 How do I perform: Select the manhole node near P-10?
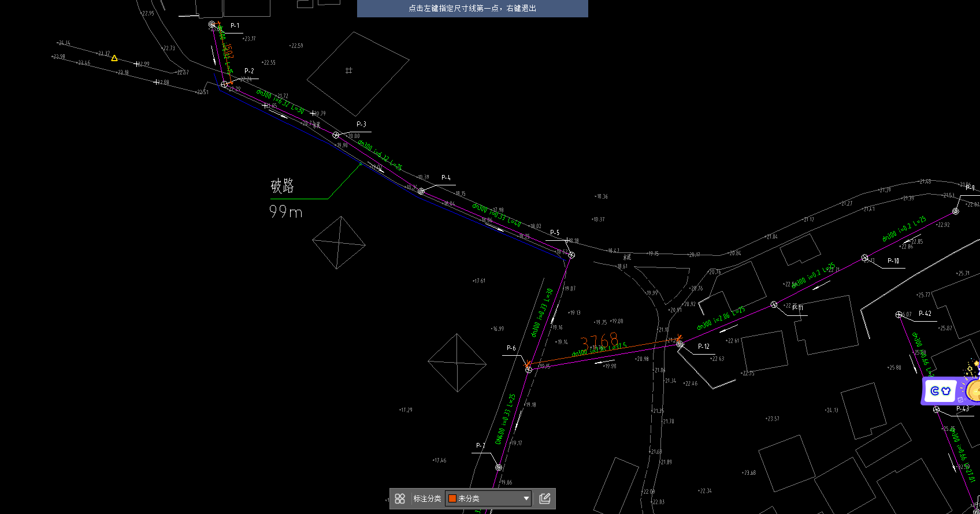[865, 258]
